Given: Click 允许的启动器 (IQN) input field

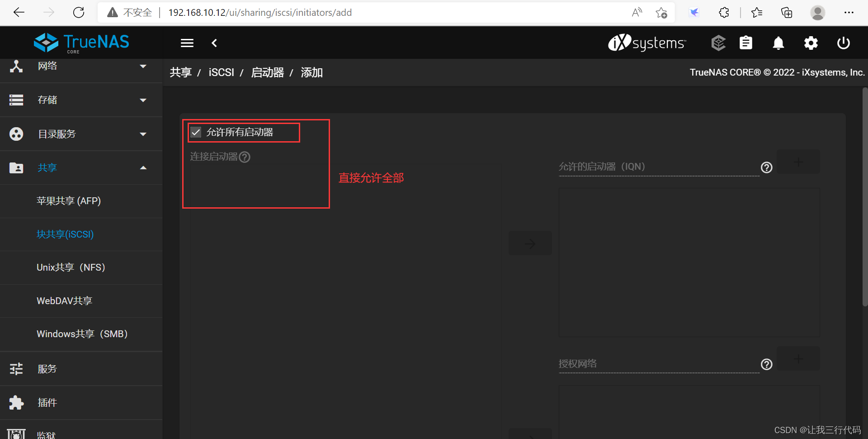Looking at the screenshot, I should (659, 167).
